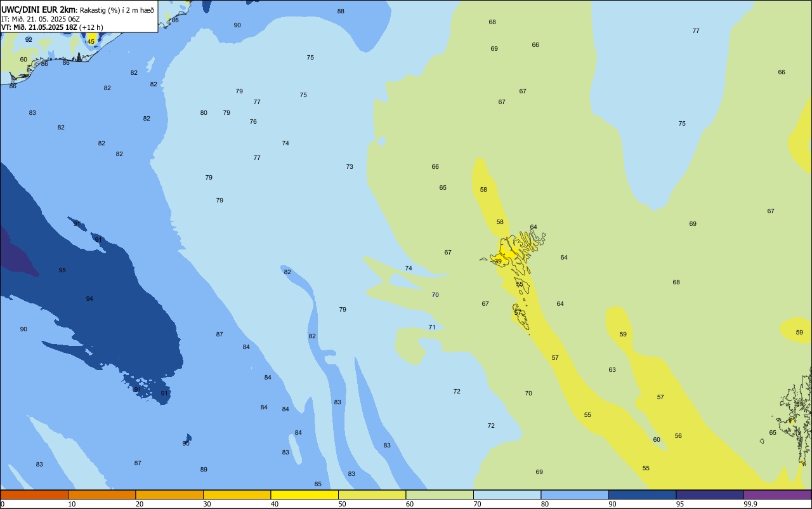Click the map value '76'
812x509 pixels.
(x=253, y=122)
